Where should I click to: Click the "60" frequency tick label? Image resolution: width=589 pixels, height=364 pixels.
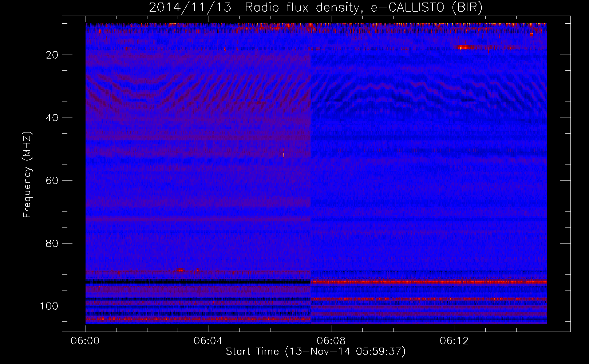(52, 181)
